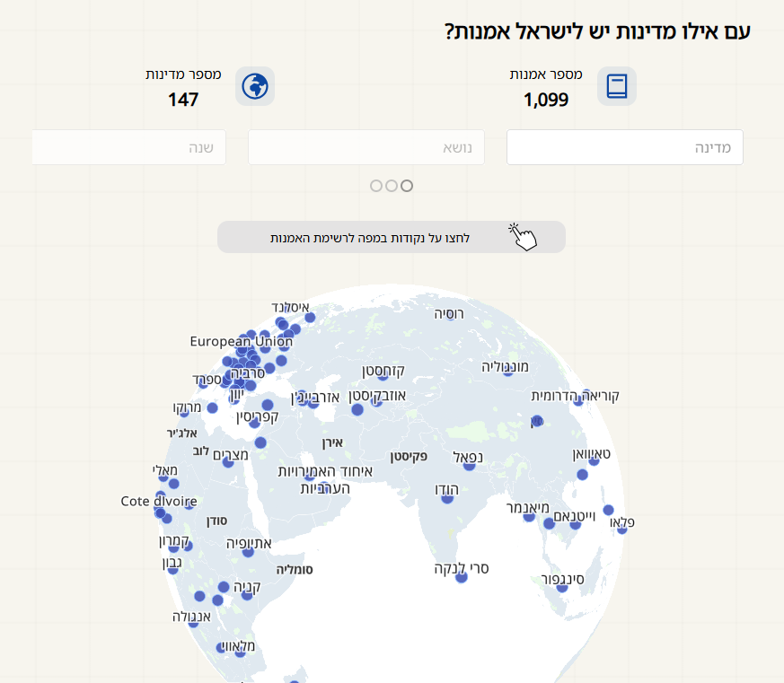Select the Sri Lanka map point
The image size is (784, 683).
(x=462, y=577)
